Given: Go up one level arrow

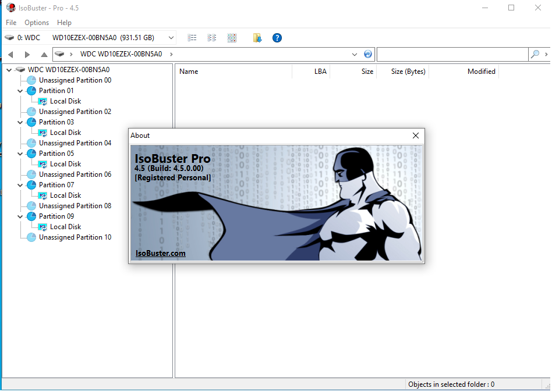Looking at the screenshot, I should point(44,54).
